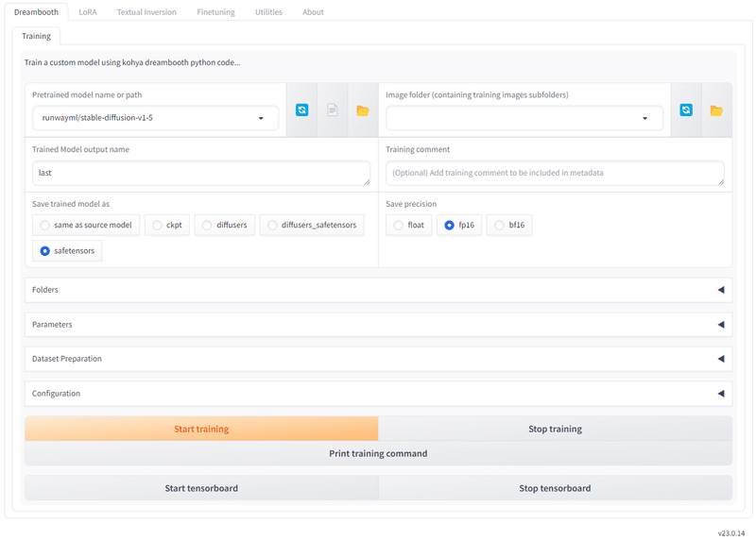Refresh the image folder list
Image resolution: width=756 pixels, height=541 pixels.
click(x=686, y=110)
